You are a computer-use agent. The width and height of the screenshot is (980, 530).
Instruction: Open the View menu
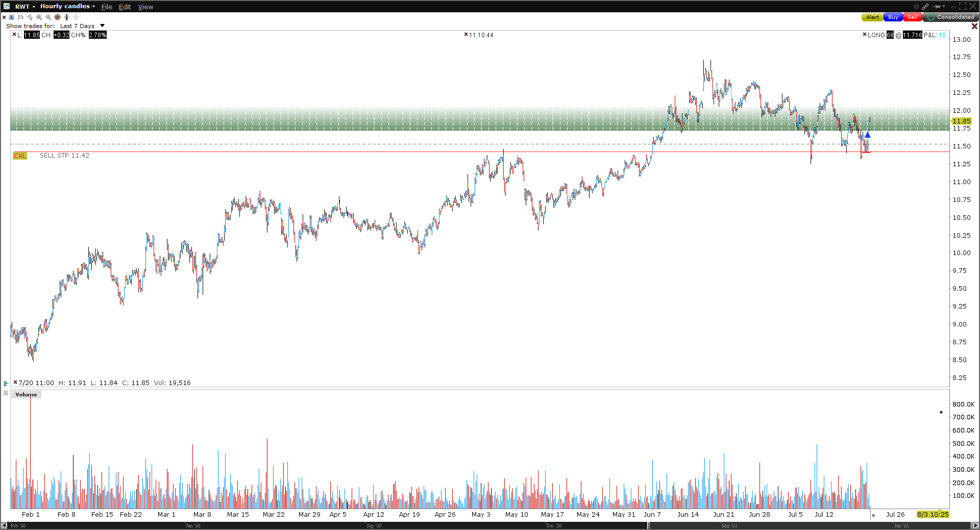[145, 7]
